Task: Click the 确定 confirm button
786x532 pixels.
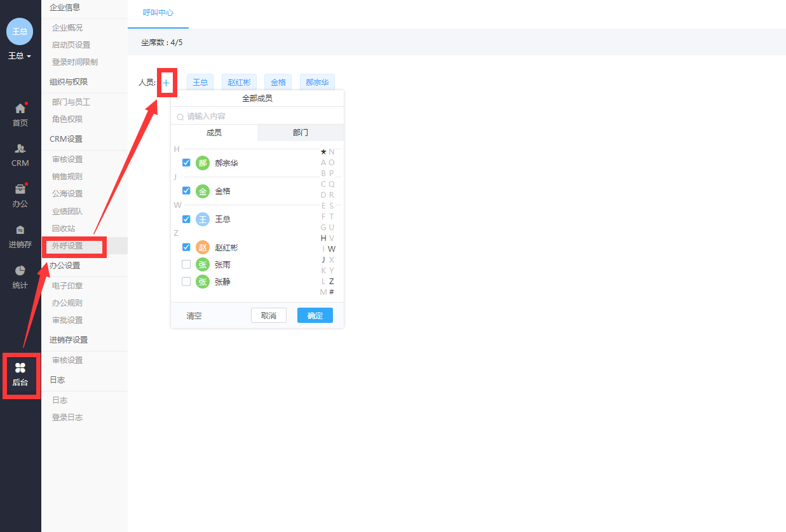Action: 315,315
